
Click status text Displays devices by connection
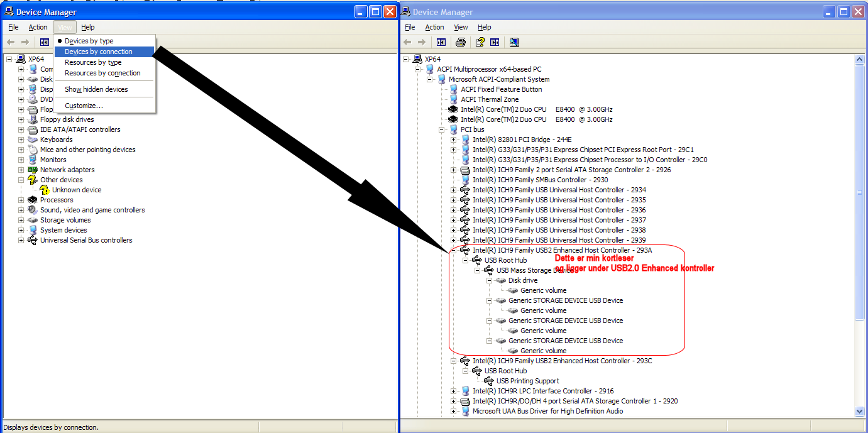52,427
